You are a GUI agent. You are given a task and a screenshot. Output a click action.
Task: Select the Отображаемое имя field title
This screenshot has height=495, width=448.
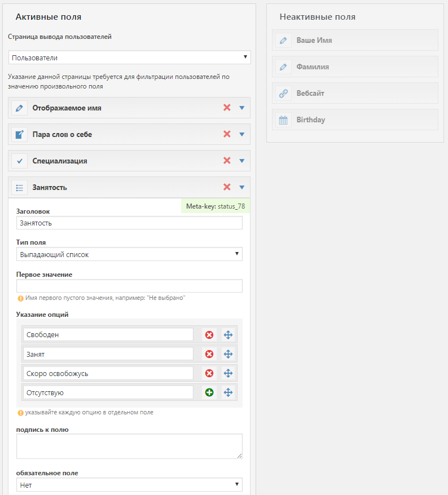[67, 108]
